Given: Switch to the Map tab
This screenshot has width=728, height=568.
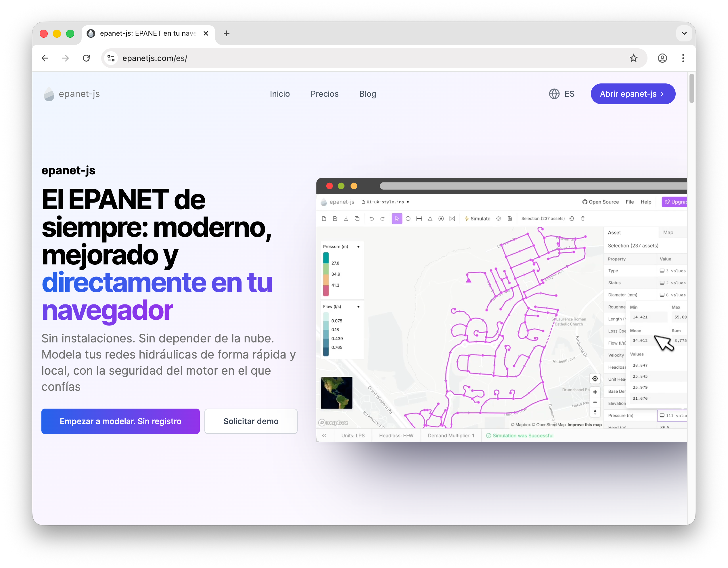Looking at the screenshot, I should point(668,232).
